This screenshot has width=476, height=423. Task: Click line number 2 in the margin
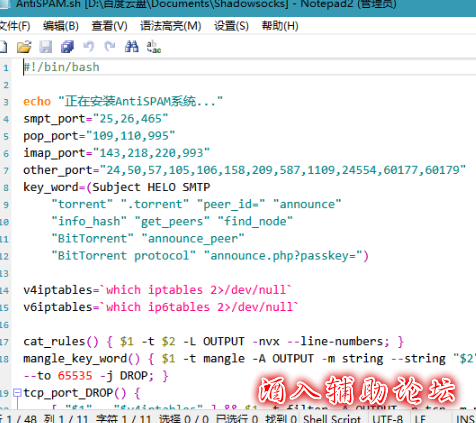[x=6, y=85]
